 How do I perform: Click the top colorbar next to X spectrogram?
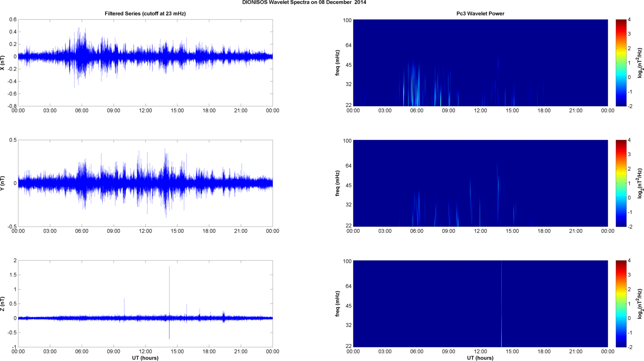tap(621, 63)
